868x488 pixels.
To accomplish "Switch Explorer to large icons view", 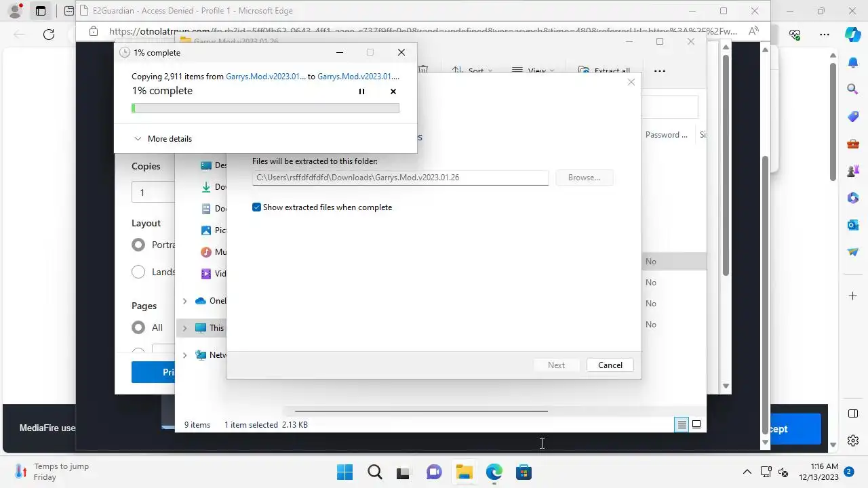I will click(696, 425).
